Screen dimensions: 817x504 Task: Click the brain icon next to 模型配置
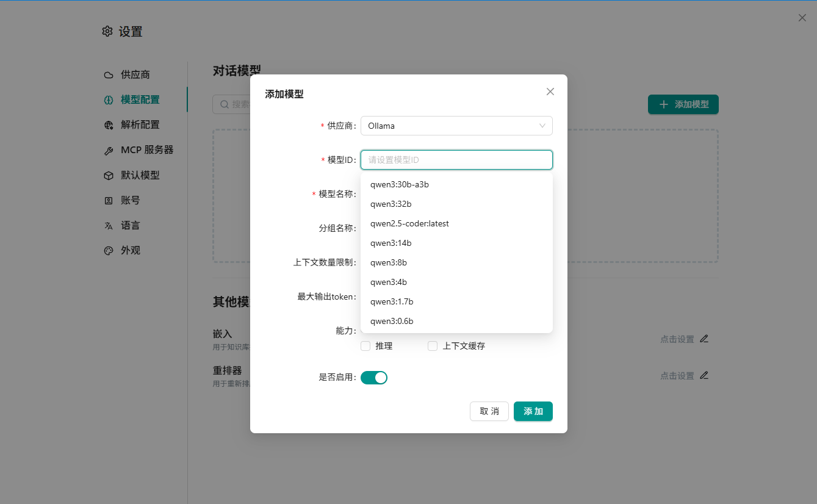109,100
